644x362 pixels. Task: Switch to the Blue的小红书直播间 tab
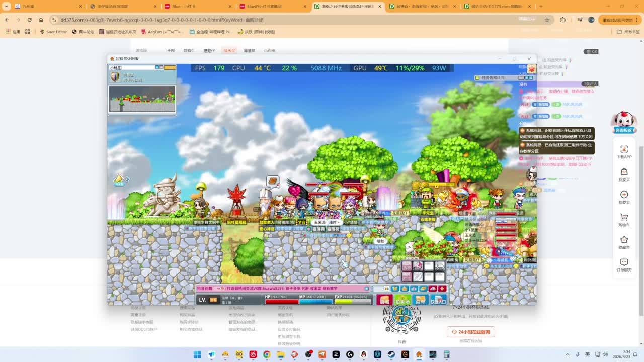click(x=273, y=7)
